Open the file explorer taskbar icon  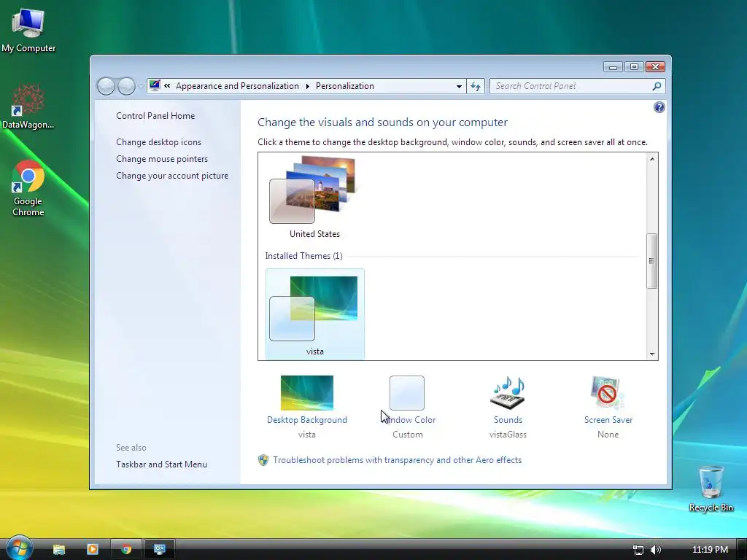(x=58, y=549)
